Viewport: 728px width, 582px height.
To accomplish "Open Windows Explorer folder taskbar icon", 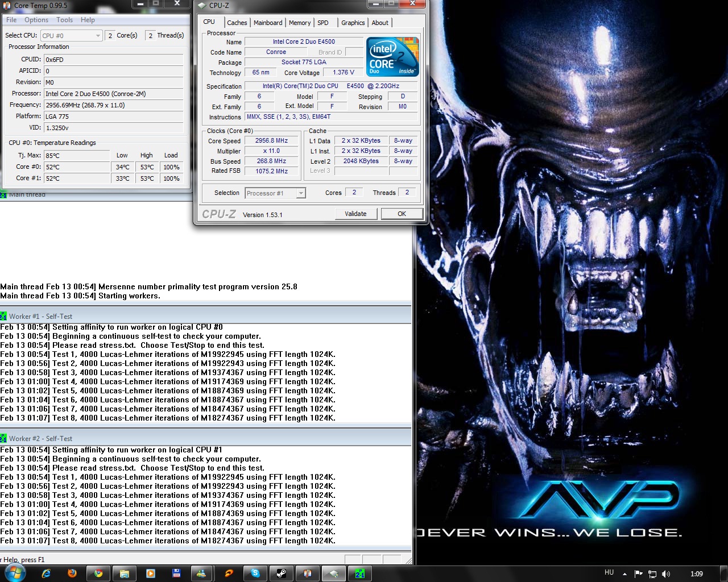I will click(x=125, y=573).
